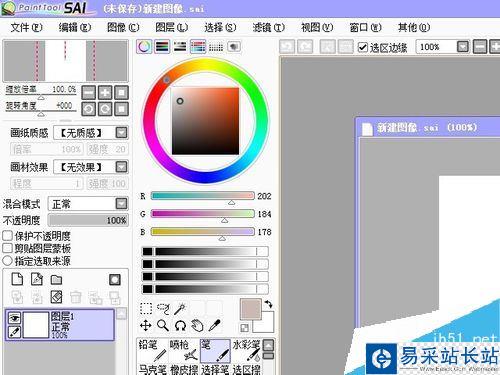Select the rectangular selection tool
Viewport: 500px width, 375px height.
click(146, 309)
